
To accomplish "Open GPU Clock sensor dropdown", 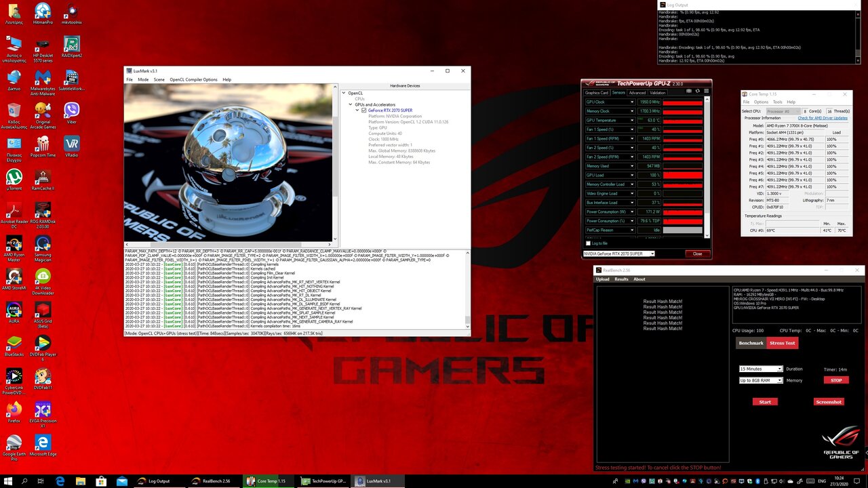I will click(x=632, y=102).
